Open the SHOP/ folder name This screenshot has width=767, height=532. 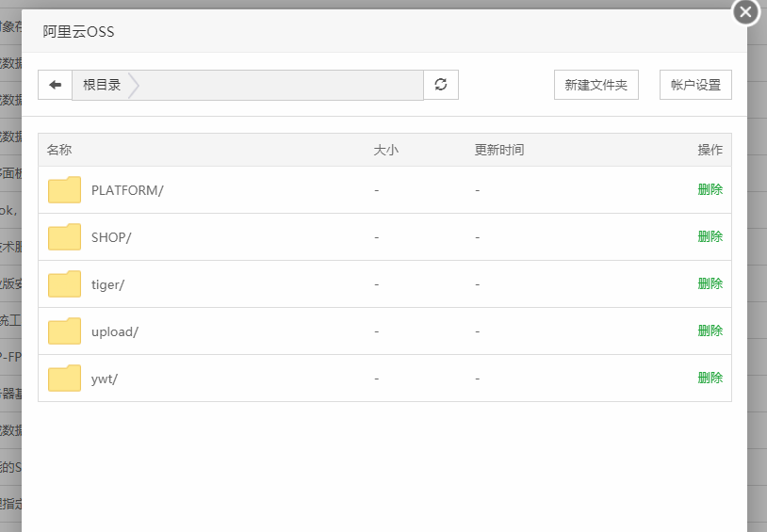pos(111,237)
